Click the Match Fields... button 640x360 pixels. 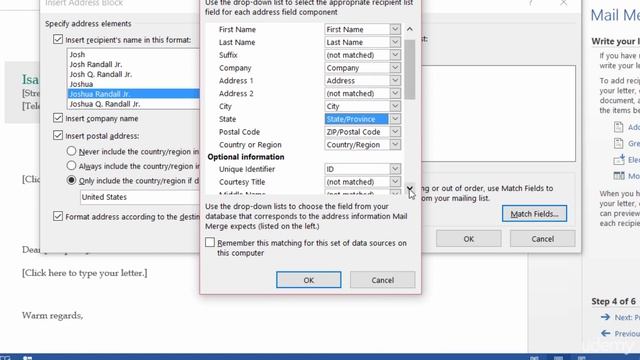click(534, 213)
